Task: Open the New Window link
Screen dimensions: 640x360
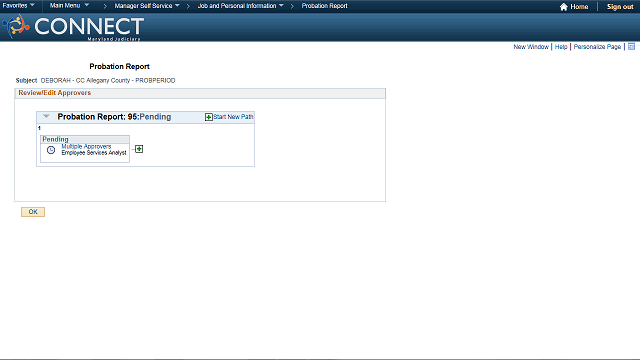Action: pos(531,47)
